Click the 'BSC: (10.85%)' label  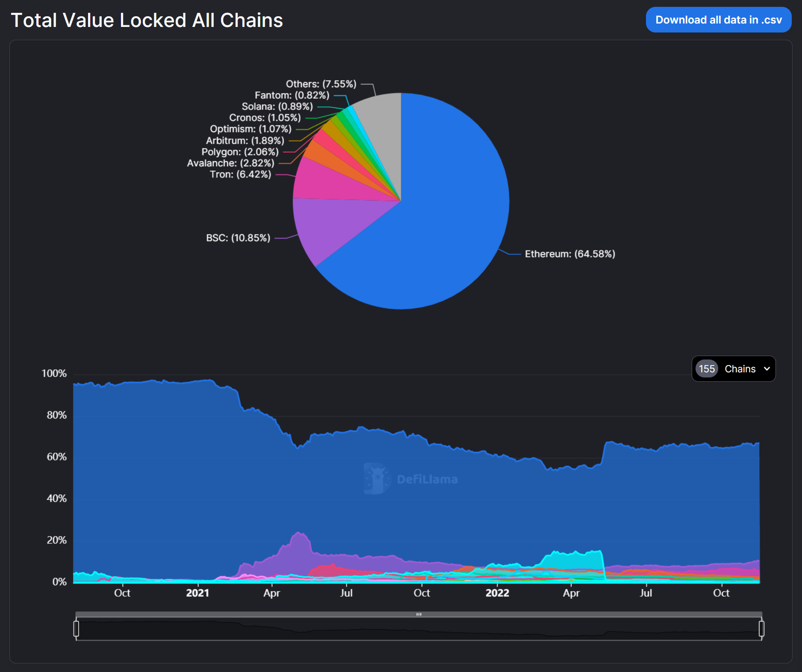[x=238, y=238]
